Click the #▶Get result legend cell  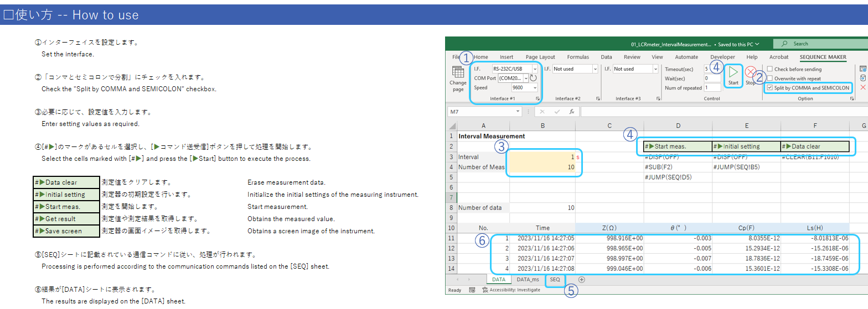(66, 219)
